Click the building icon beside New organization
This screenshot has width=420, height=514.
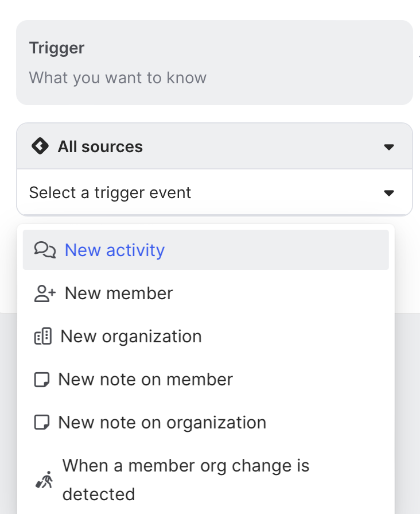[x=43, y=337]
